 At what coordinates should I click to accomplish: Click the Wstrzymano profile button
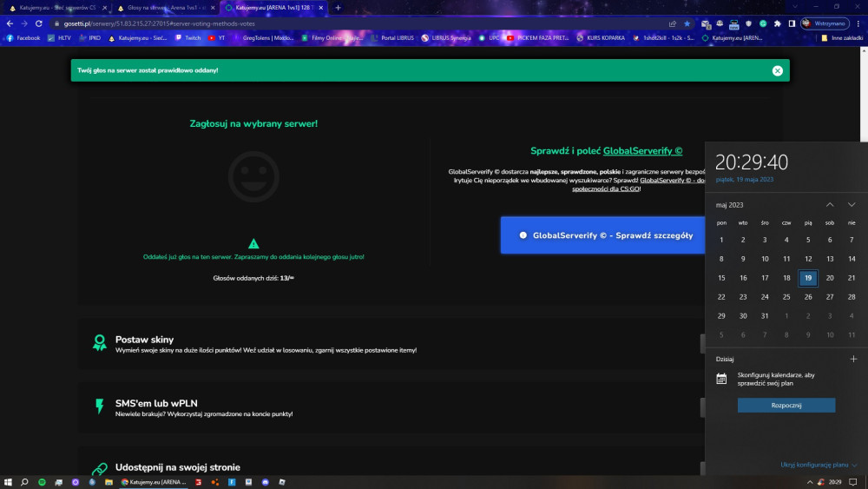click(x=825, y=23)
